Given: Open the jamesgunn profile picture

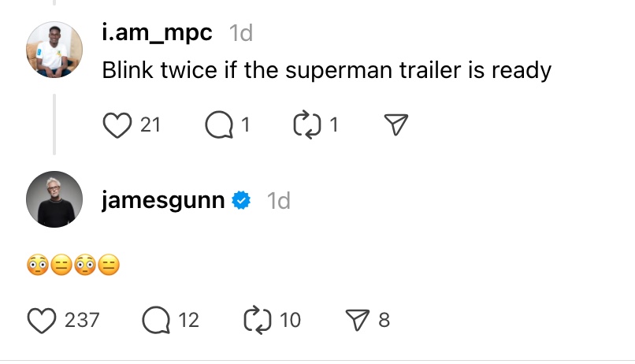Looking at the screenshot, I should [x=54, y=199].
